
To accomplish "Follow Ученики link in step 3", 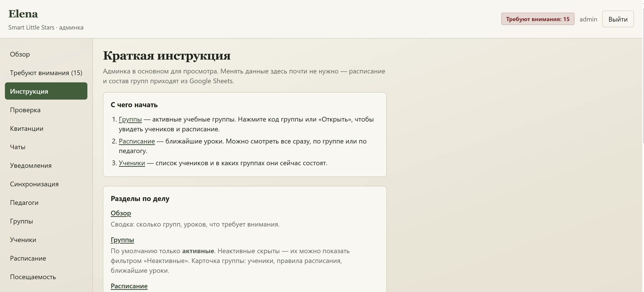I will tap(132, 163).
